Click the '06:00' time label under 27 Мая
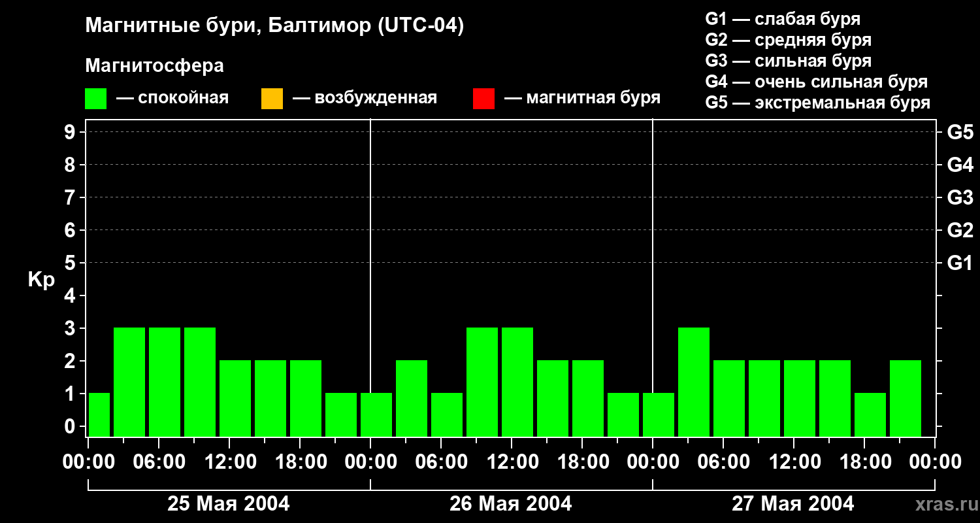Image resolution: width=980 pixels, height=523 pixels. [723, 462]
